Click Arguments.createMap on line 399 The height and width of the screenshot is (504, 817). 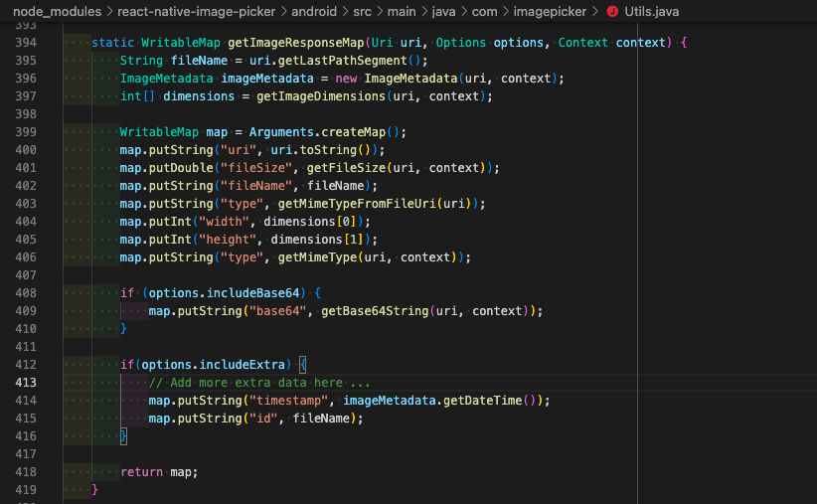tap(317, 132)
